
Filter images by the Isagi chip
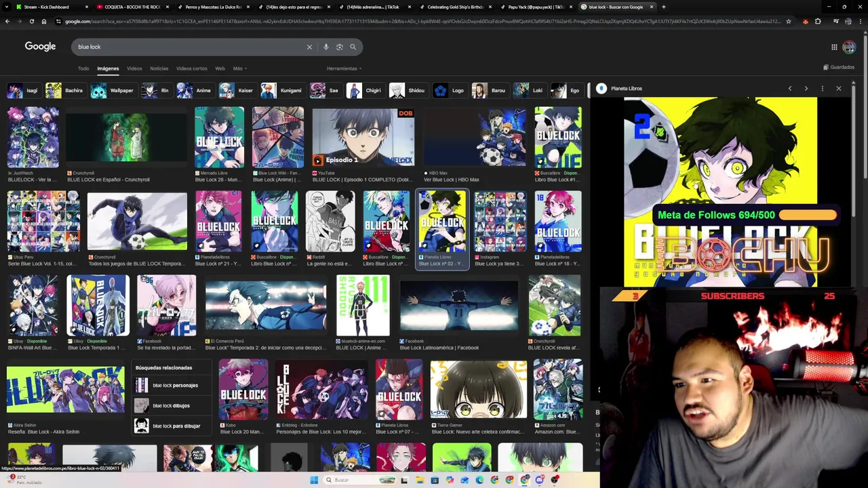(x=24, y=90)
